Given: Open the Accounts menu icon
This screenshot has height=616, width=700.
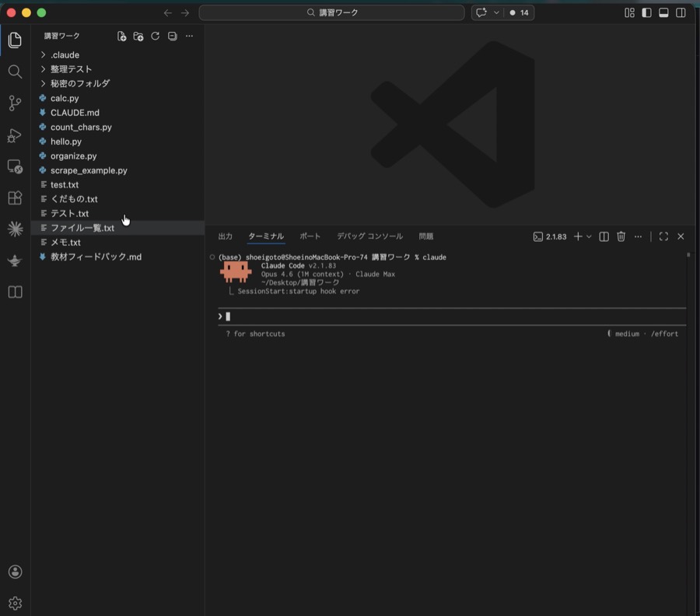Looking at the screenshot, I should [x=15, y=572].
